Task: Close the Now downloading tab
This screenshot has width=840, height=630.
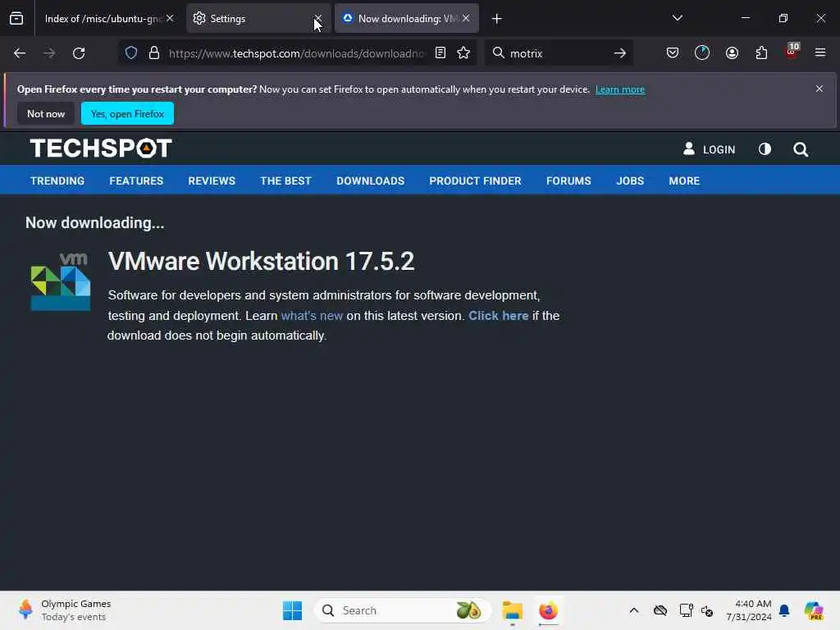Action: [466, 18]
